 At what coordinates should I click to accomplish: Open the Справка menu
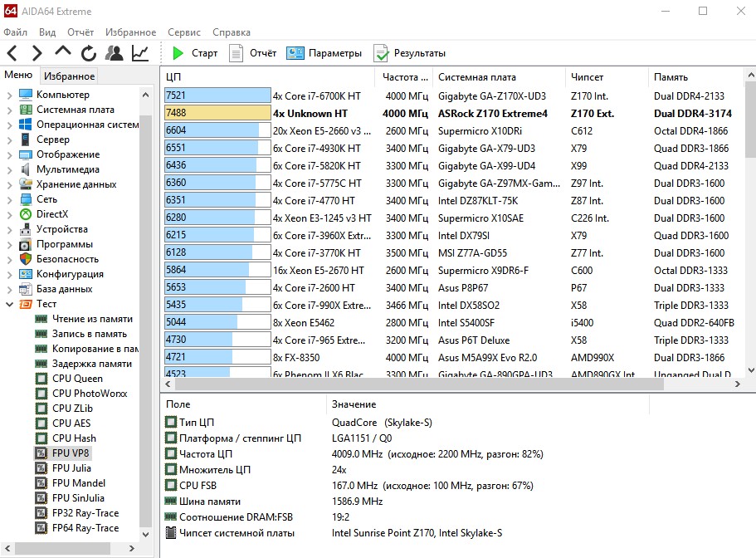tap(232, 32)
